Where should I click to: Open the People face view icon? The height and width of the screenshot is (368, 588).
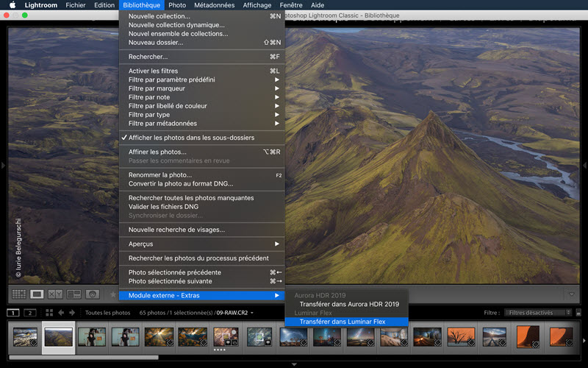[92, 294]
